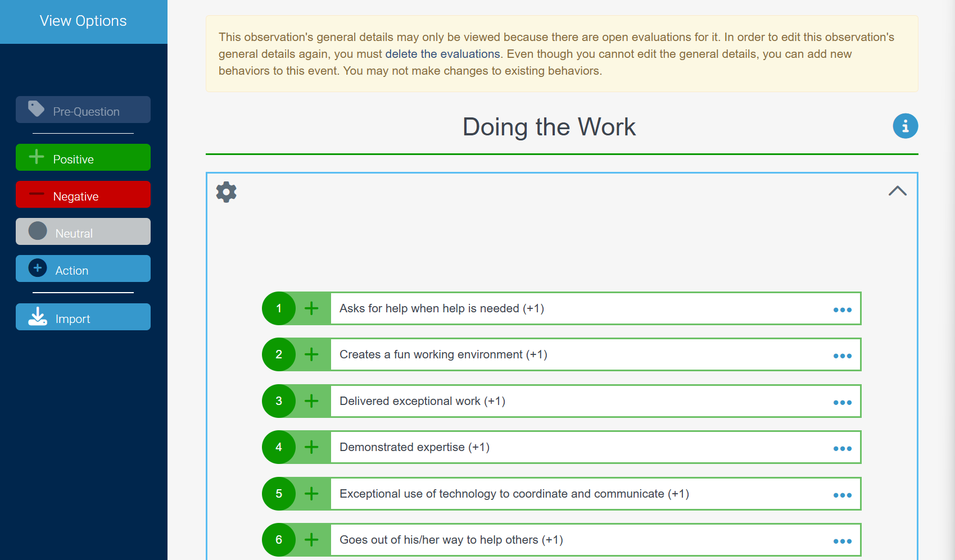Open the gear settings icon in panel
The height and width of the screenshot is (560, 955).
[x=227, y=192]
